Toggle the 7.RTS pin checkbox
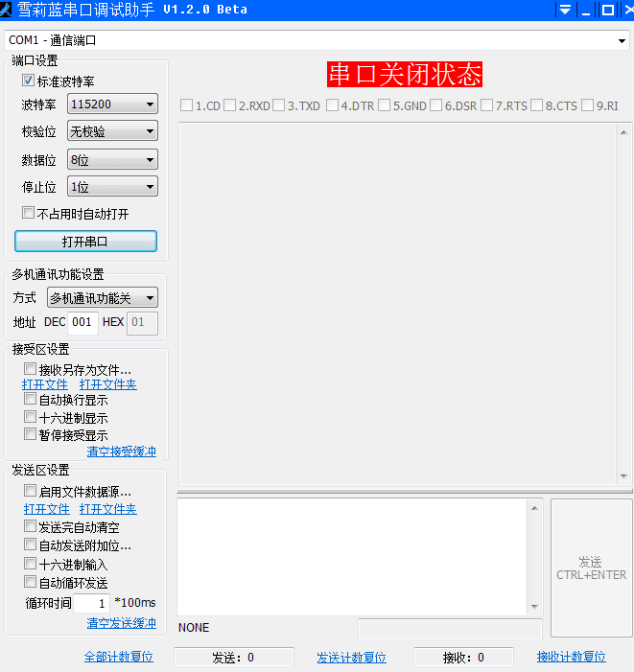This screenshot has width=634, height=672. (x=487, y=105)
